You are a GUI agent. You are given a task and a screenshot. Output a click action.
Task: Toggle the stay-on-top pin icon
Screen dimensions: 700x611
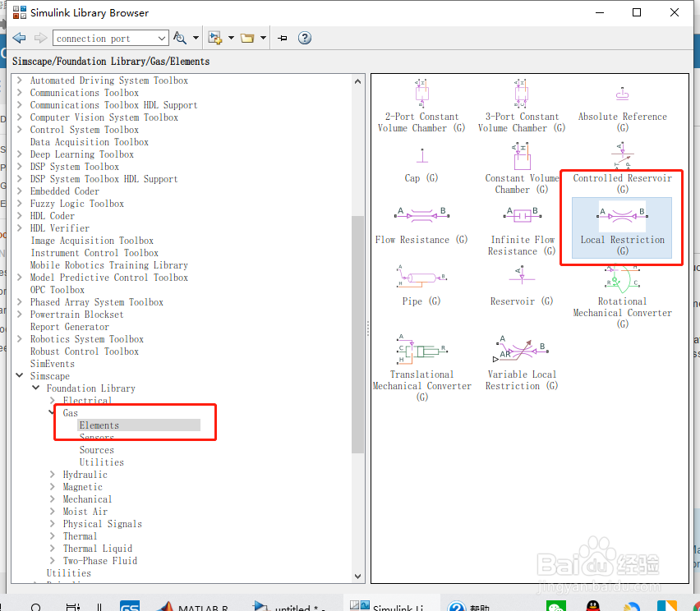click(x=282, y=38)
